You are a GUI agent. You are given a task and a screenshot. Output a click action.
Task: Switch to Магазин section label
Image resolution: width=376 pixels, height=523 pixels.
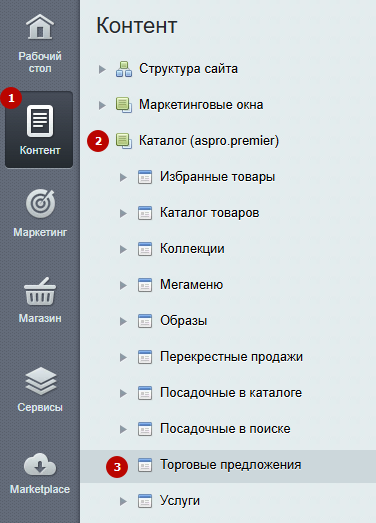click(40, 318)
